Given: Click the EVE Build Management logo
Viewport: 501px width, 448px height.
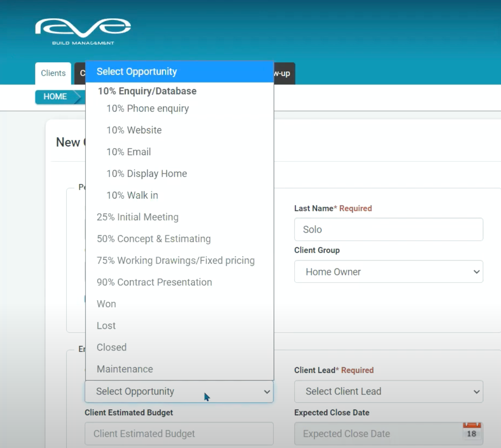Looking at the screenshot, I should pyautogui.click(x=83, y=32).
